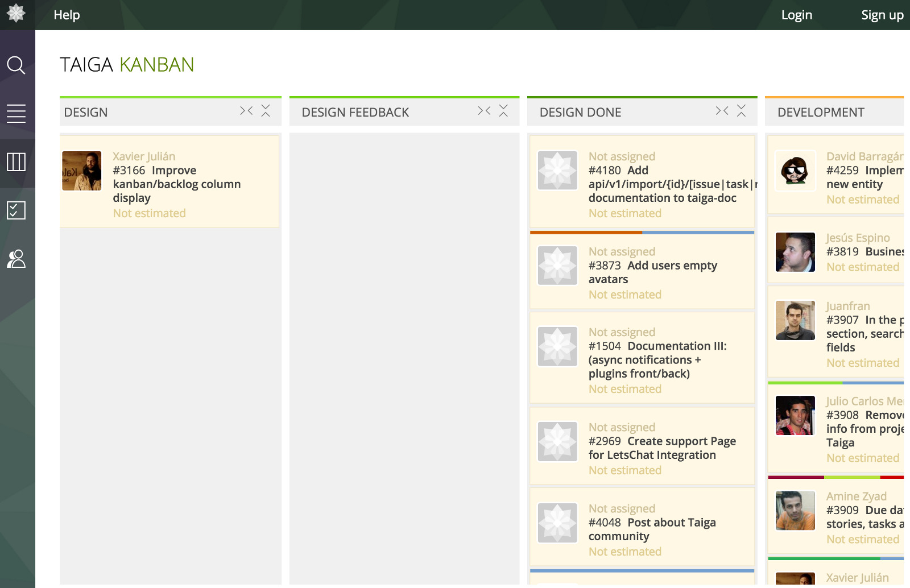Click Xavier Julián's avatar on card #3166
The image size is (910, 588).
[82, 171]
